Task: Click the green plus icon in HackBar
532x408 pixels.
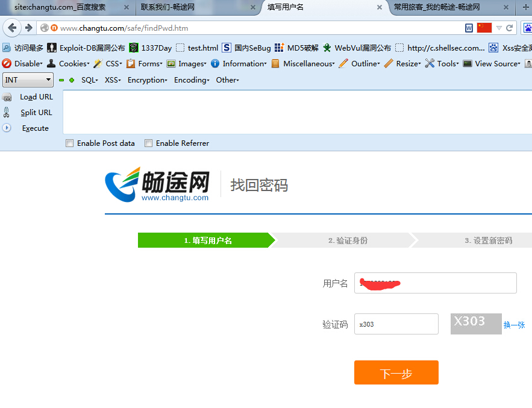Action: click(72, 80)
